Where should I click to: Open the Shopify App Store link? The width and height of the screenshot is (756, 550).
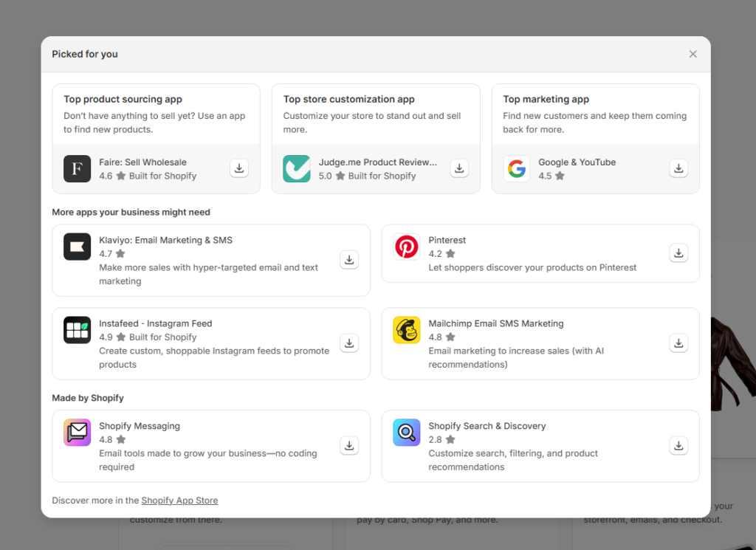click(179, 501)
